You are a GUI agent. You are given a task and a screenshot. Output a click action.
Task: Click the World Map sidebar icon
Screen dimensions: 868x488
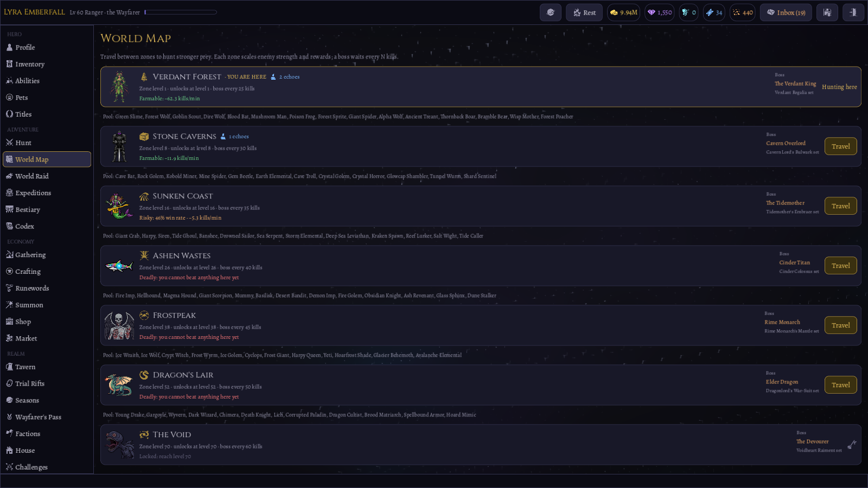(x=9, y=159)
